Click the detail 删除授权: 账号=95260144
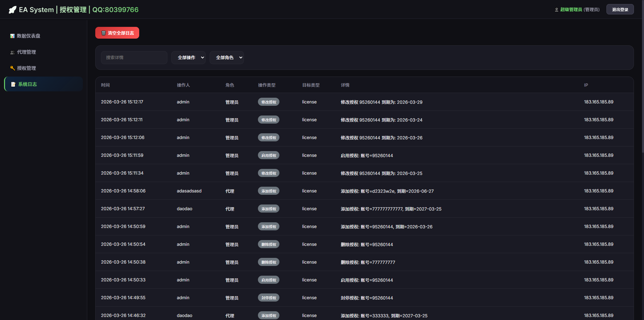 pos(367,244)
